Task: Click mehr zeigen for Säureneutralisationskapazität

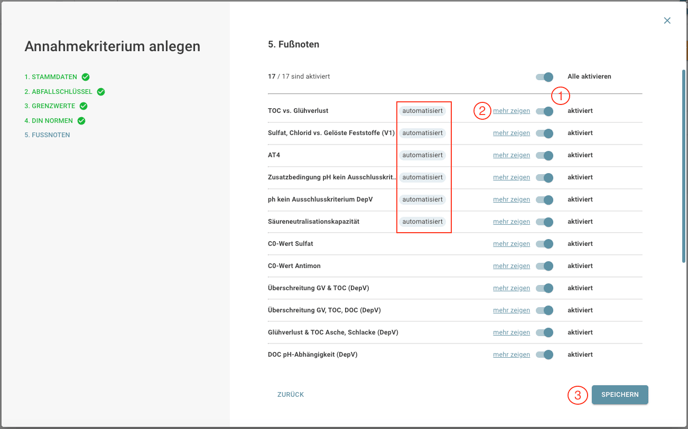Action: pyautogui.click(x=511, y=222)
